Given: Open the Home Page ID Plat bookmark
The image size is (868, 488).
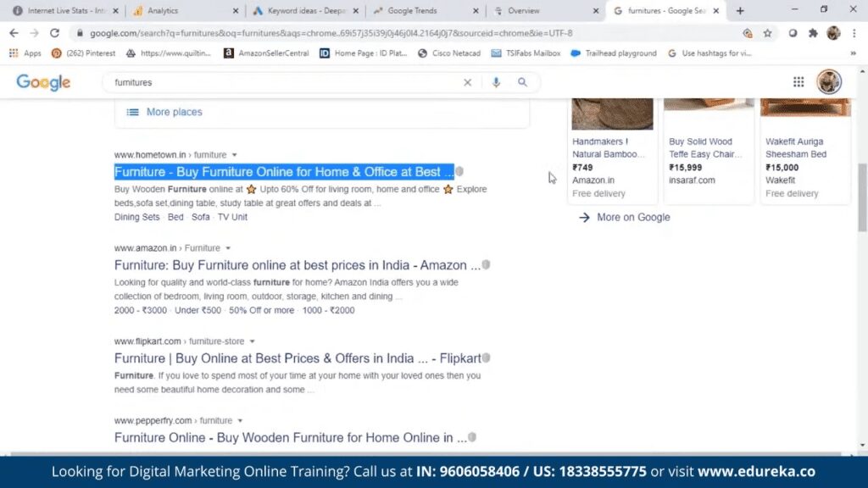Looking at the screenshot, I should pyautogui.click(x=364, y=53).
